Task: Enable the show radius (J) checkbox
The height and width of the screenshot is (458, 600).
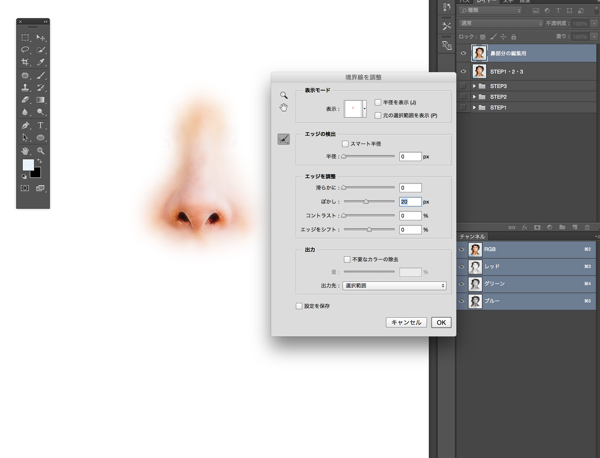Action: point(378,103)
